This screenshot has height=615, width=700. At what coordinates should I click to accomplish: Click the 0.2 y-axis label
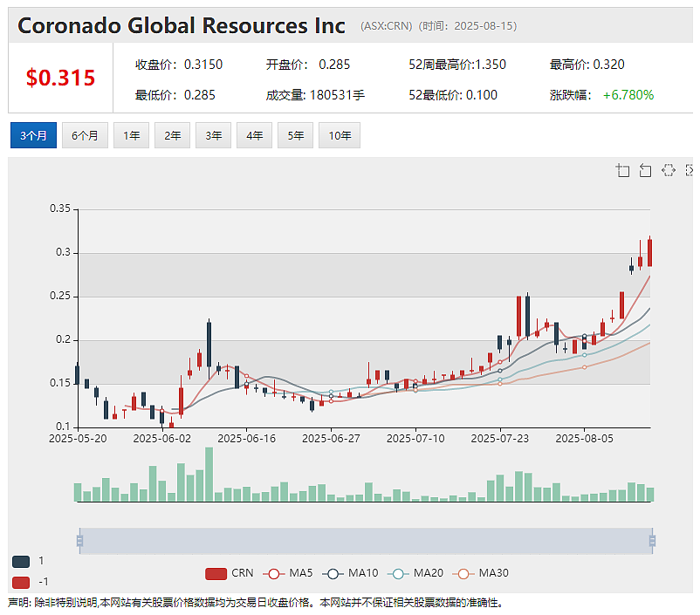63,339
